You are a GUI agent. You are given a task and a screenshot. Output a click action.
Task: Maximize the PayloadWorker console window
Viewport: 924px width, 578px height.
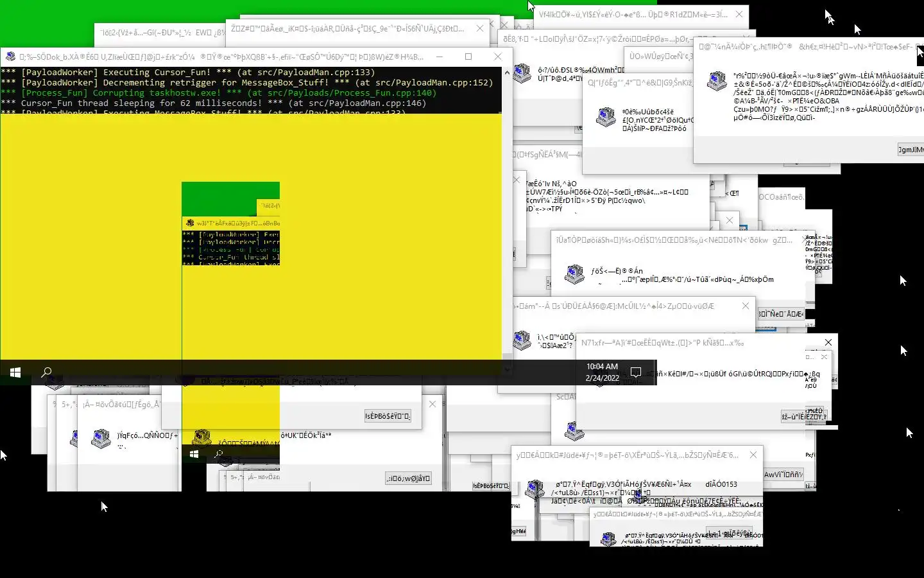468,57
